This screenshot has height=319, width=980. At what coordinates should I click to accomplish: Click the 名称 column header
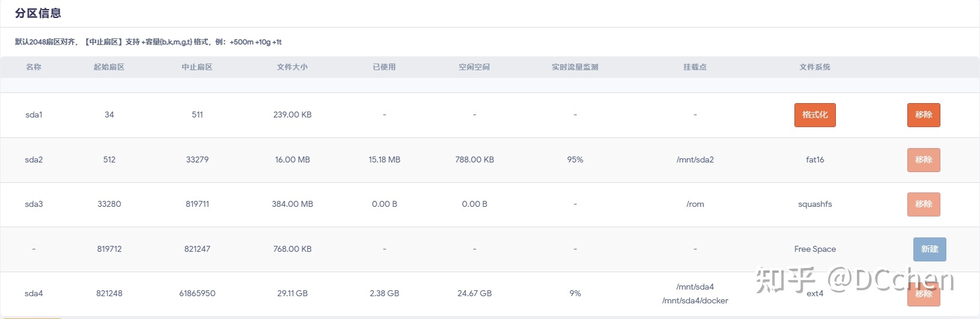[x=34, y=67]
